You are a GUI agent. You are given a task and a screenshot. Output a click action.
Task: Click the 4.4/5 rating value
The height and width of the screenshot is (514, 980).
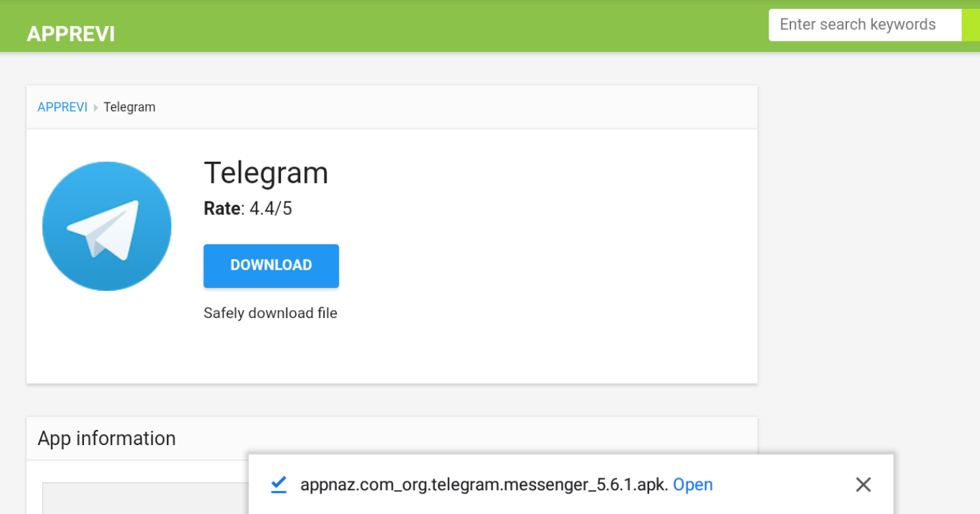point(271,208)
